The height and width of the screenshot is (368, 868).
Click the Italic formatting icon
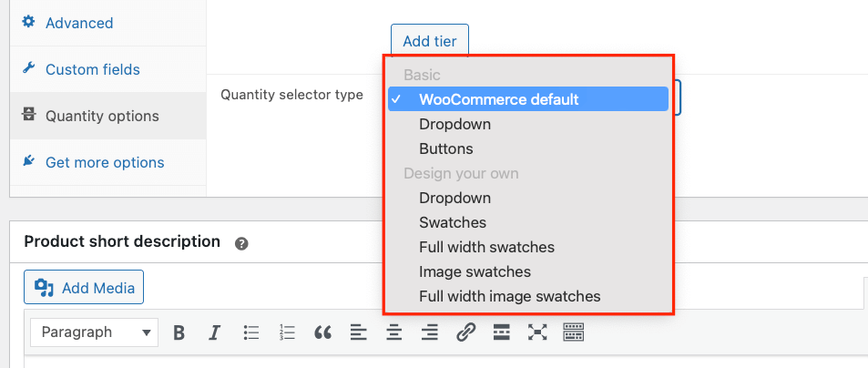[214, 332]
